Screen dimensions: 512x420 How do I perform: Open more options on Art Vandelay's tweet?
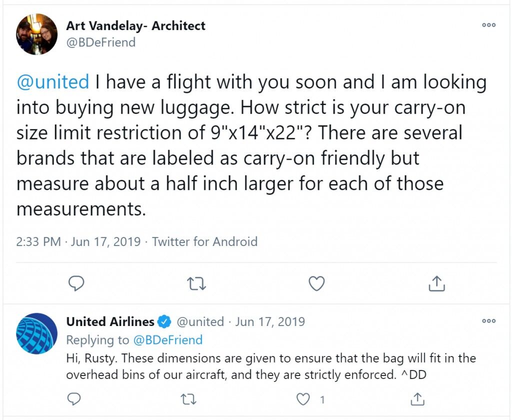489,25
